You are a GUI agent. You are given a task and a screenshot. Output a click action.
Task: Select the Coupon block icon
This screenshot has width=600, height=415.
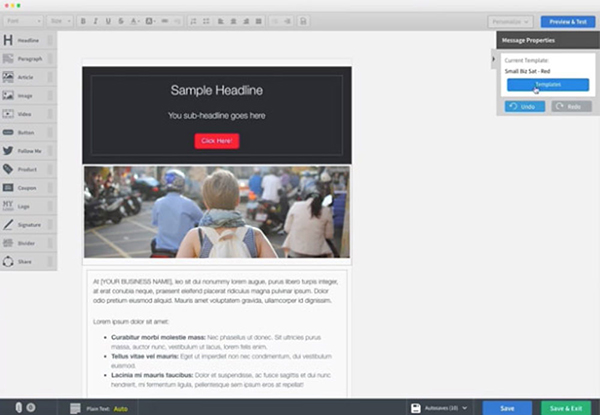pos(8,187)
